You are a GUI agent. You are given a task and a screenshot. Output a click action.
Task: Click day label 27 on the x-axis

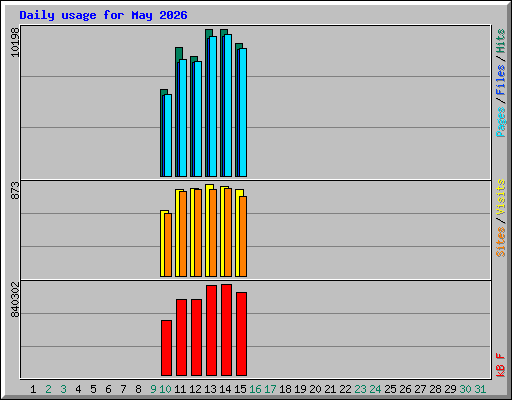tap(420, 389)
